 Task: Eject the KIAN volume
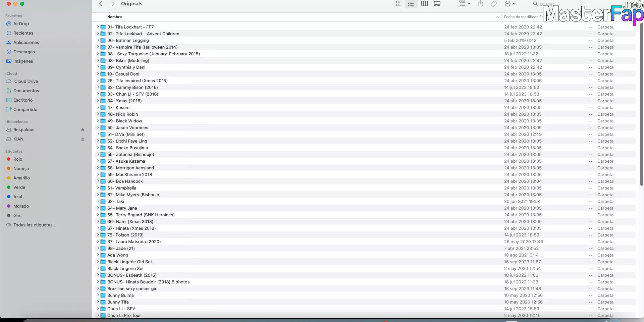pos(83,139)
